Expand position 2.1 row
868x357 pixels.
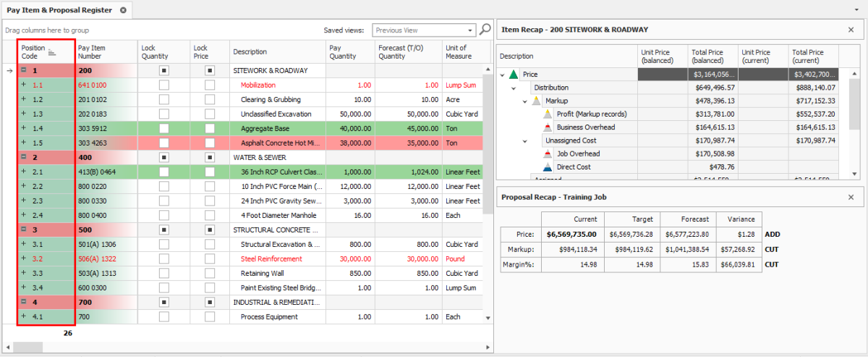[24, 172]
